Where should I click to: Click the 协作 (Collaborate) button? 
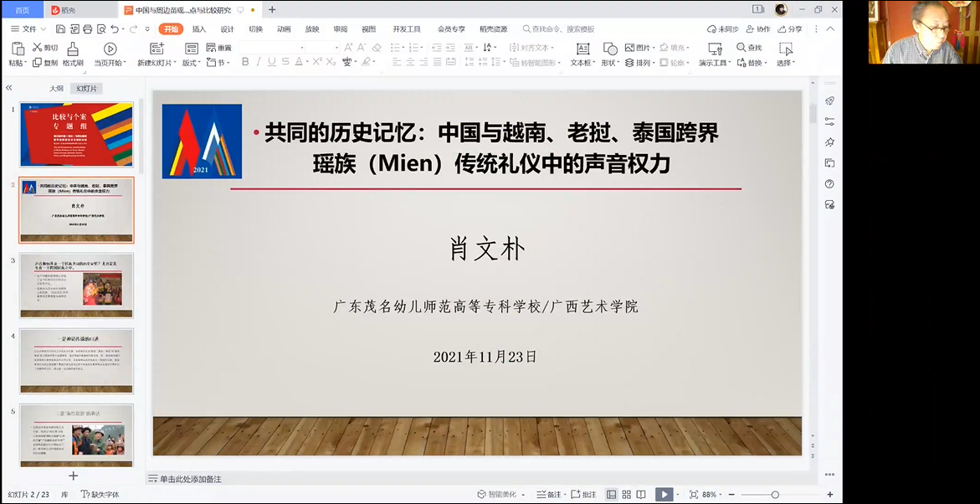[x=757, y=29]
